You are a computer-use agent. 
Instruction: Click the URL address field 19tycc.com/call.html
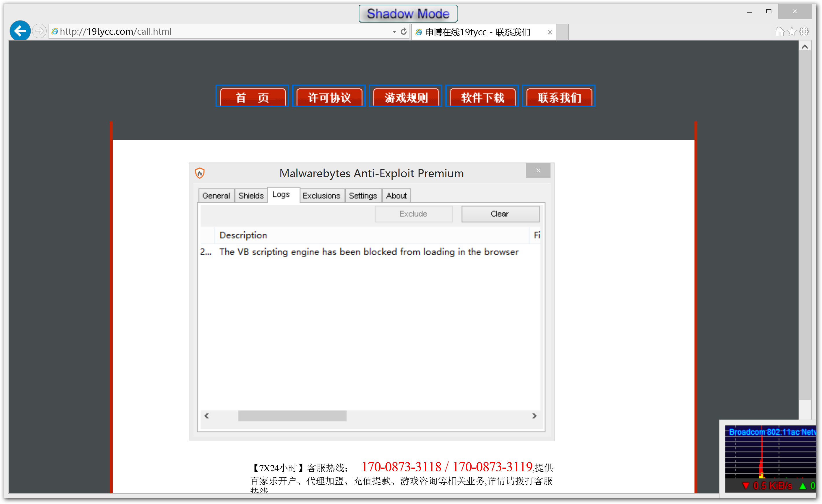coord(220,31)
